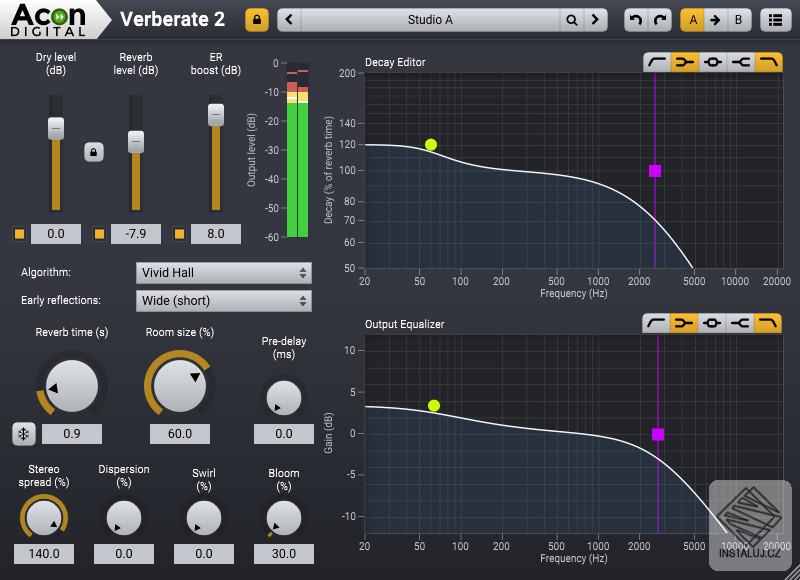This screenshot has width=800, height=580.
Task: Click the Pre-delay knob
Action: [x=284, y=397]
